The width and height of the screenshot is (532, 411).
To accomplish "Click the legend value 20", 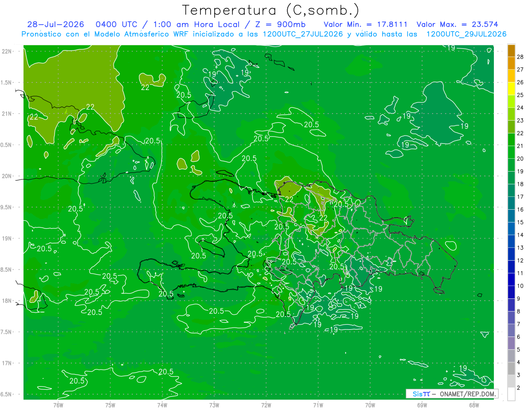I will [520, 159].
